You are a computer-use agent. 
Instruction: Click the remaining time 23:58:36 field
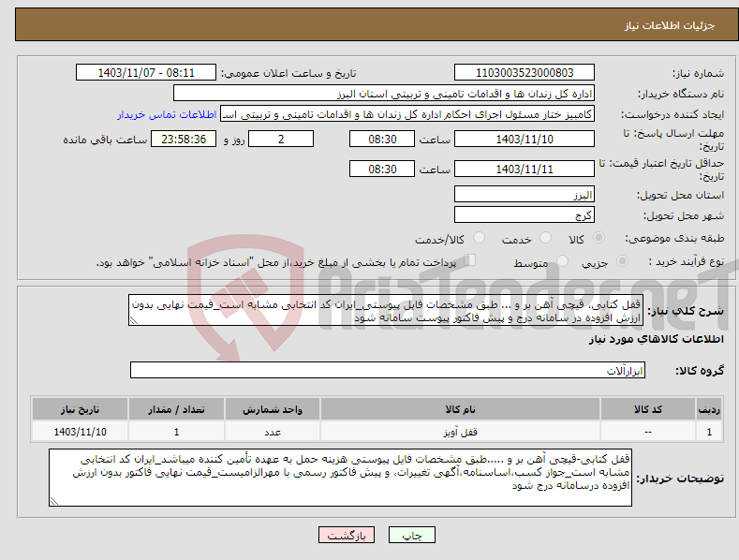(x=184, y=139)
